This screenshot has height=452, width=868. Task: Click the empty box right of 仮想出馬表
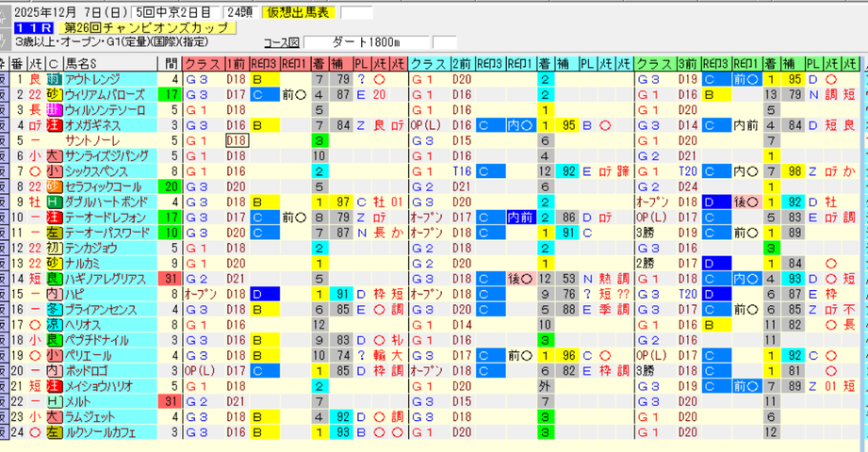pyautogui.click(x=356, y=13)
